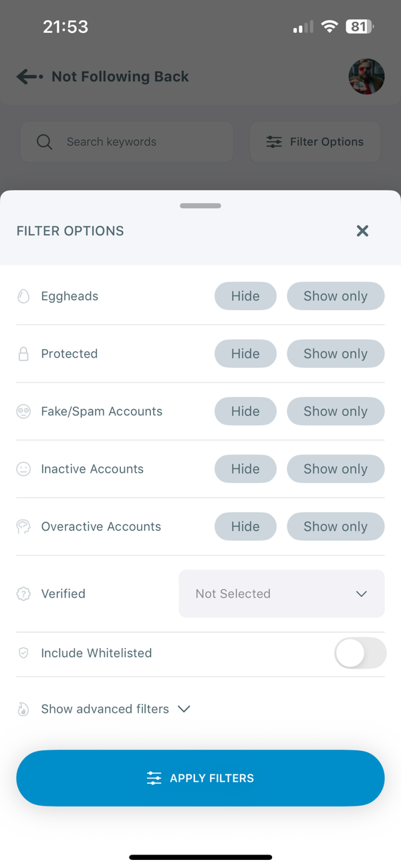Image resolution: width=401 pixels, height=868 pixels.
Task: Click the FILTER OPTIONS header title
Action: pyautogui.click(x=70, y=231)
